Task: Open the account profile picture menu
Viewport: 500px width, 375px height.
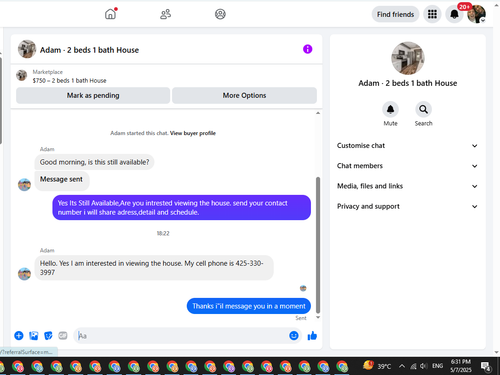Action: tap(476, 14)
